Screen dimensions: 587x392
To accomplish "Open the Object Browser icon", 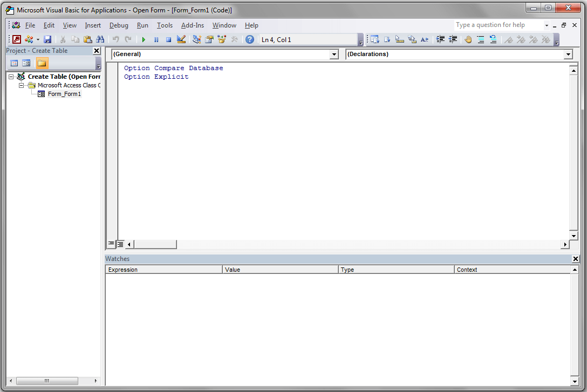I will (x=222, y=39).
